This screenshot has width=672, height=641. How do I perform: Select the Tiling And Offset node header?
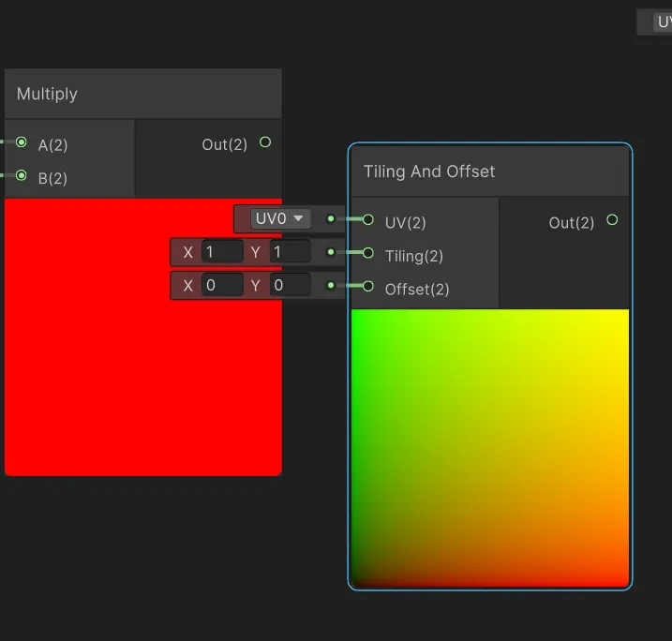(x=490, y=171)
